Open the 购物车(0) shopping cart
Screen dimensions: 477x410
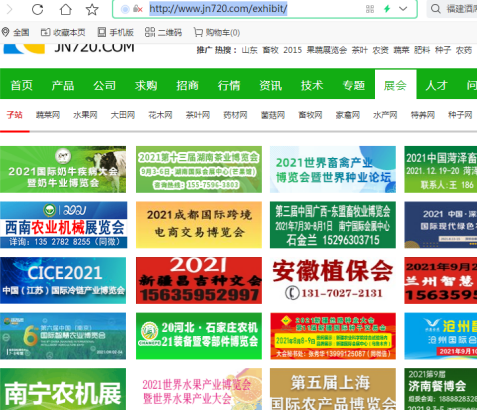217,32
